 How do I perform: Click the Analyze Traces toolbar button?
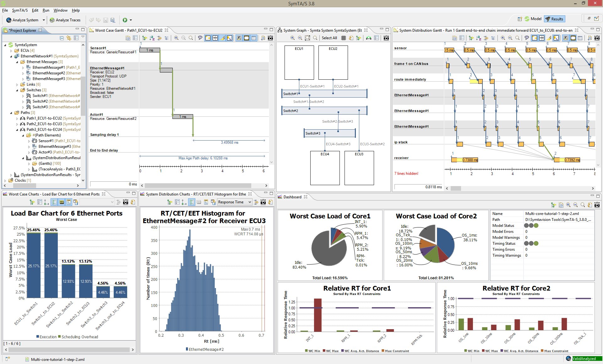point(65,20)
